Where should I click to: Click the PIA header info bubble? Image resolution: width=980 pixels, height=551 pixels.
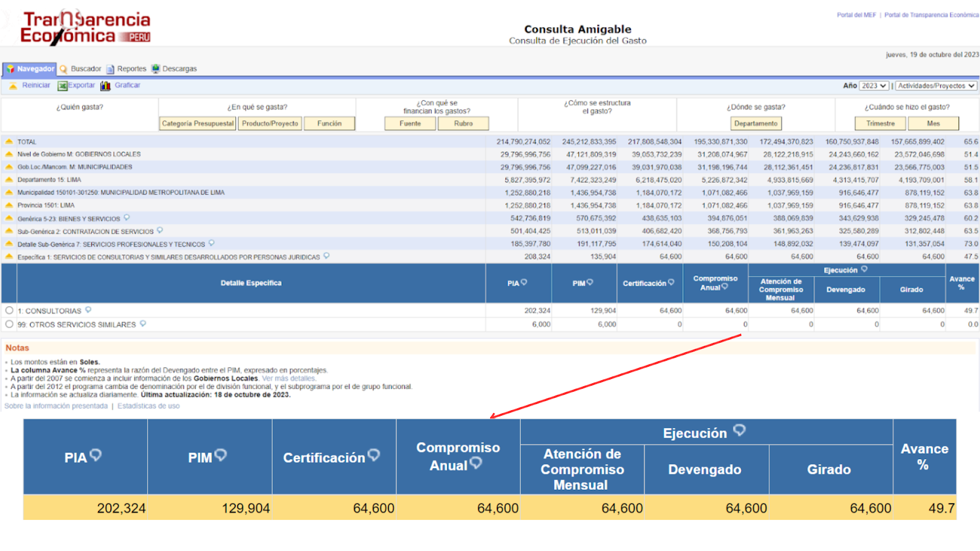(524, 282)
